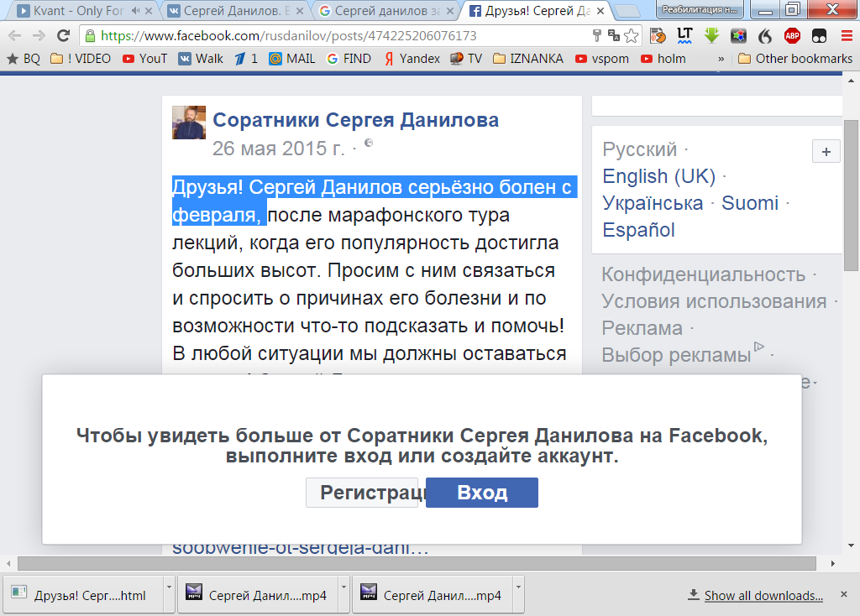Open the downloaded Друзья! Серг....html file
This screenshot has height=616, width=860.
coord(83,595)
